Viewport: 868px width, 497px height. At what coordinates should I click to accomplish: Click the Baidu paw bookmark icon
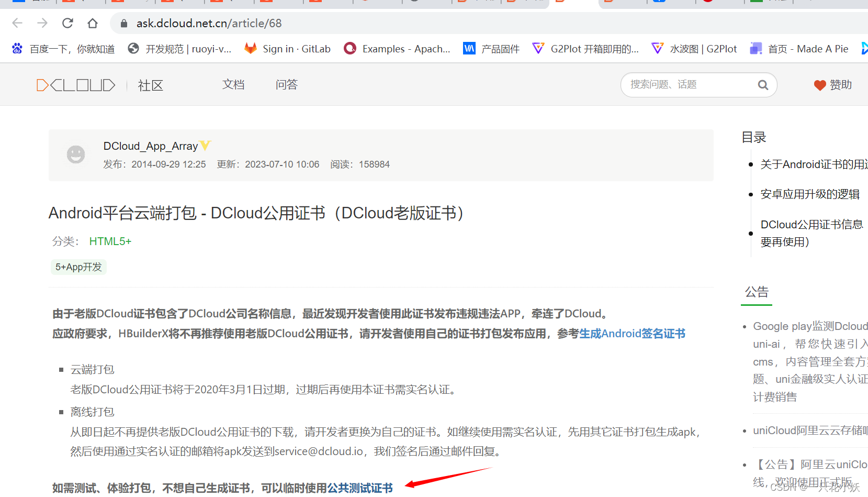coord(17,49)
